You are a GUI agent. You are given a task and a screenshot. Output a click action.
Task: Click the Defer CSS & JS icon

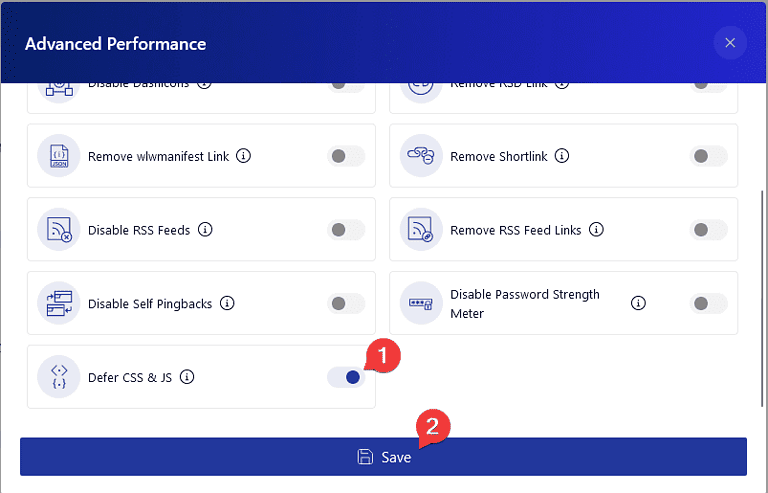58,377
